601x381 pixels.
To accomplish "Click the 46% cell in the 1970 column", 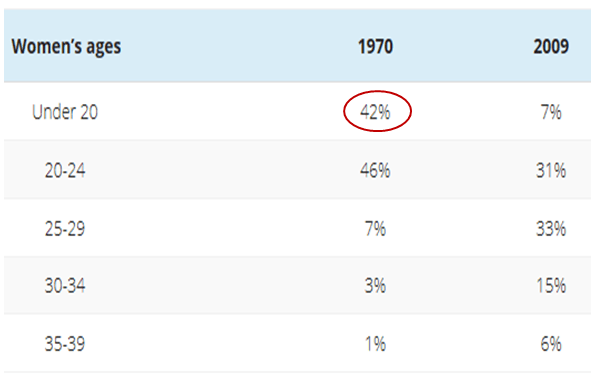I will 375,170.
